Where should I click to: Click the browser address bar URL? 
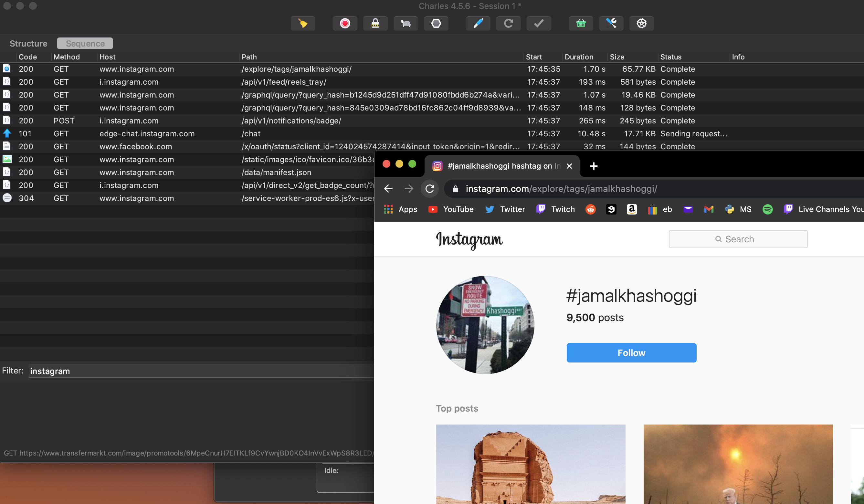pos(561,189)
